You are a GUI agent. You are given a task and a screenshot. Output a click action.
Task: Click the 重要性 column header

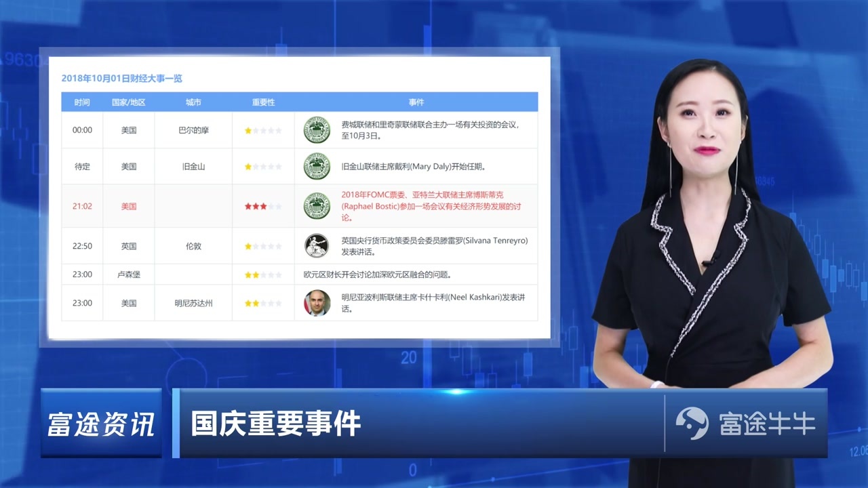(263, 102)
